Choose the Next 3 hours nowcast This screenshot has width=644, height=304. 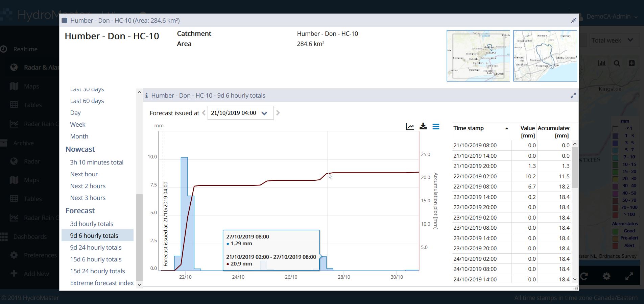coord(88,198)
